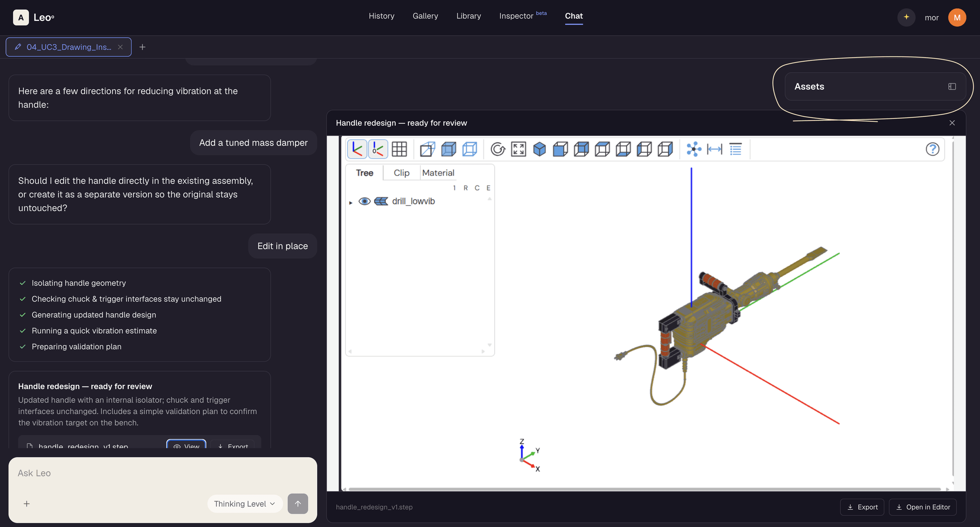This screenshot has width=980, height=527.
Task: Toggle visibility eye of drill_lowvib
Action: [x=365, y=201]
